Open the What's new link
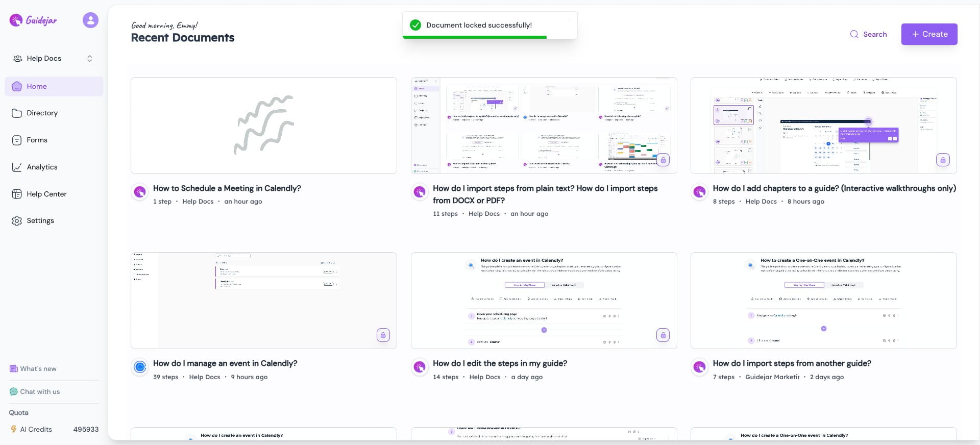Viewport: 980px width, 445px height. (x=33, y=368)
